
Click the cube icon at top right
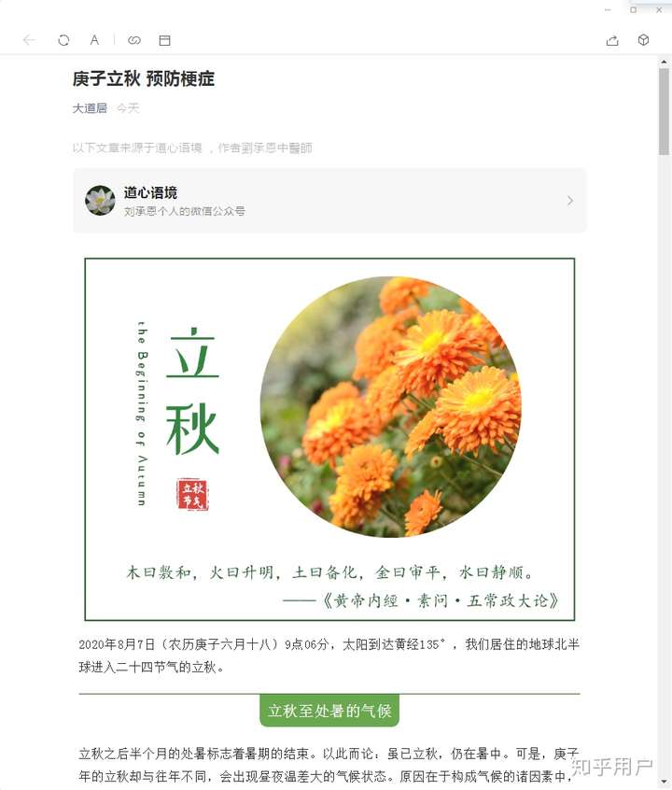(643, 40)
